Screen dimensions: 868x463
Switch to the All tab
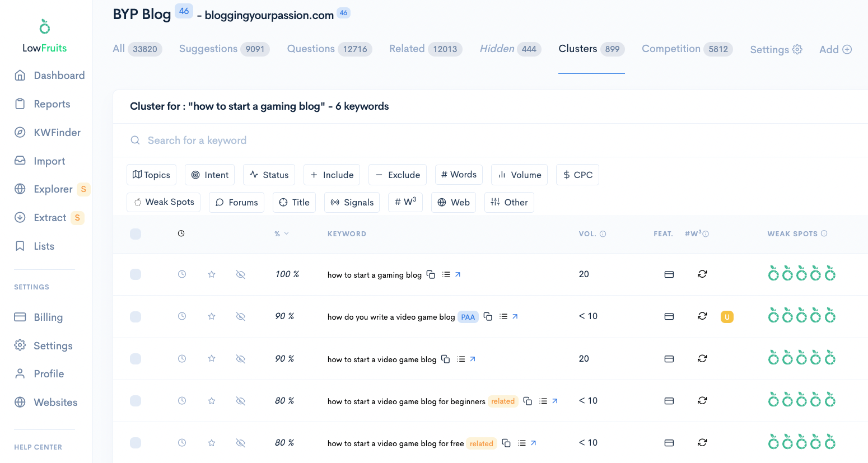[x=137, y=49]
